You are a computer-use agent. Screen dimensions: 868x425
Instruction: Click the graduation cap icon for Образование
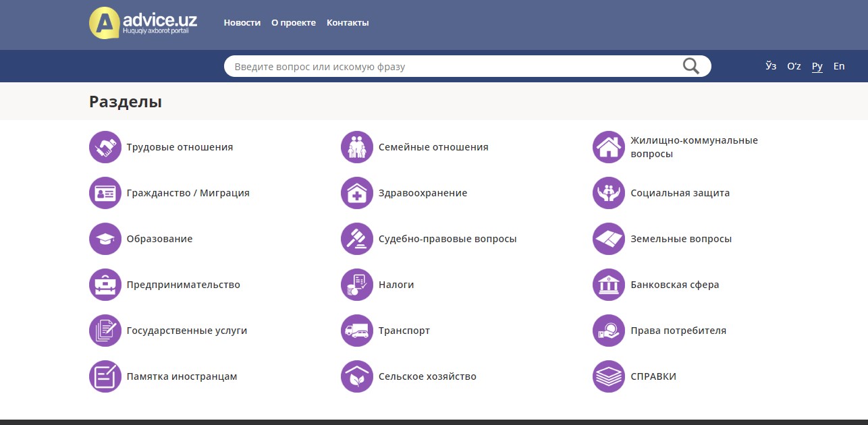[x=105, y=239]
